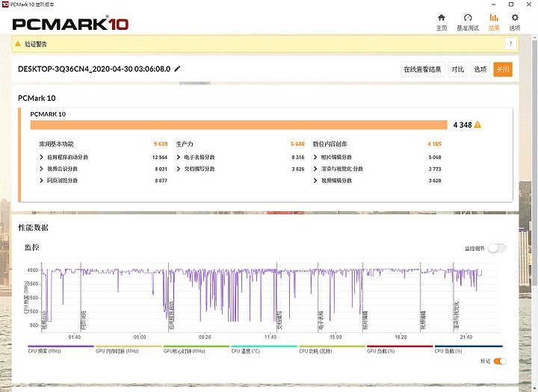Click the result name DESKTOP-3Q36CN4 title
This screenshot has width=538, height=392.
(94, 69)
